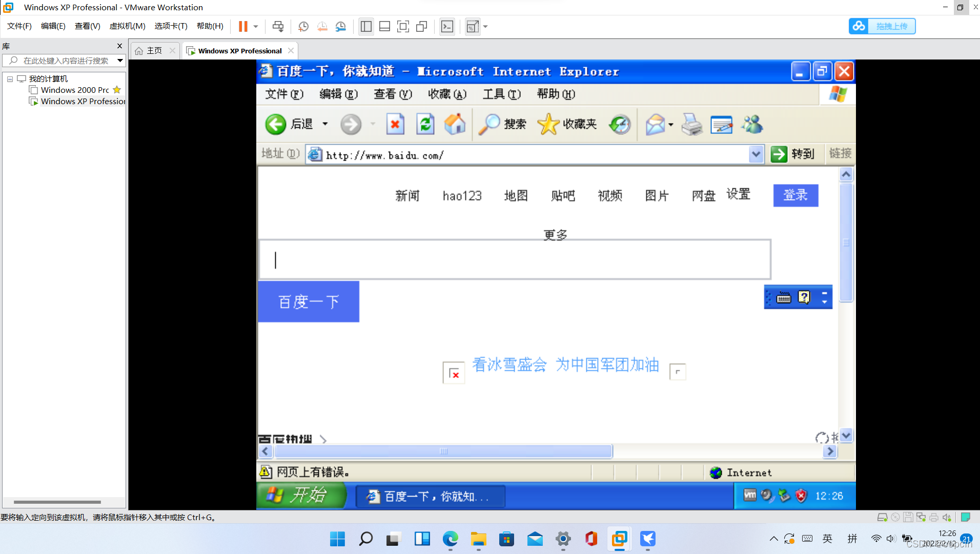Click the 拖拽上传 cloud upload button
The image size is (980, 554).
(x=882, y=26)
